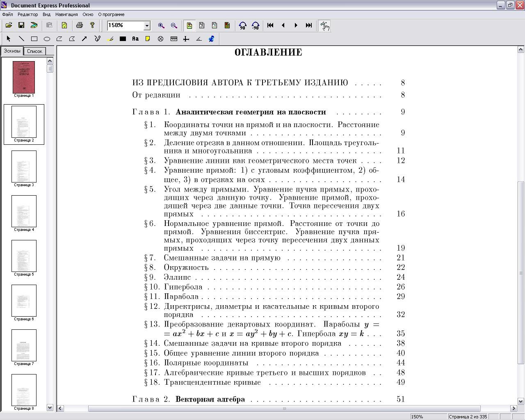The image size is (525, 420).
Task: Go to the next page
Action: click(x=296, y=25)
